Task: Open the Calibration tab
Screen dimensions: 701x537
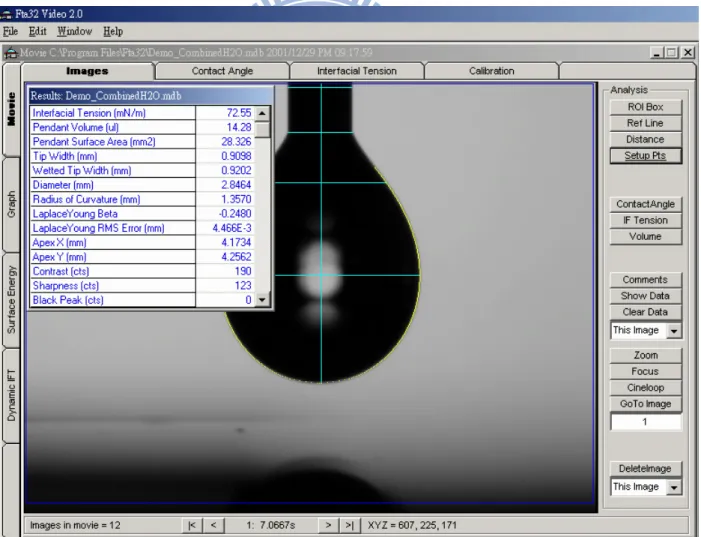Action: click(x=492, y=71)
